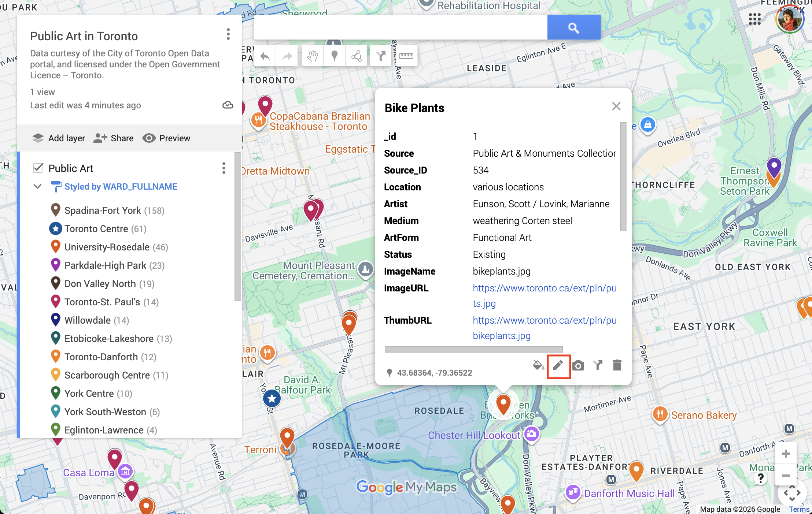The height and width of the screenshot is (514, 812).
Task: Select the Toronto Centre legend entry
Action: 96,229
